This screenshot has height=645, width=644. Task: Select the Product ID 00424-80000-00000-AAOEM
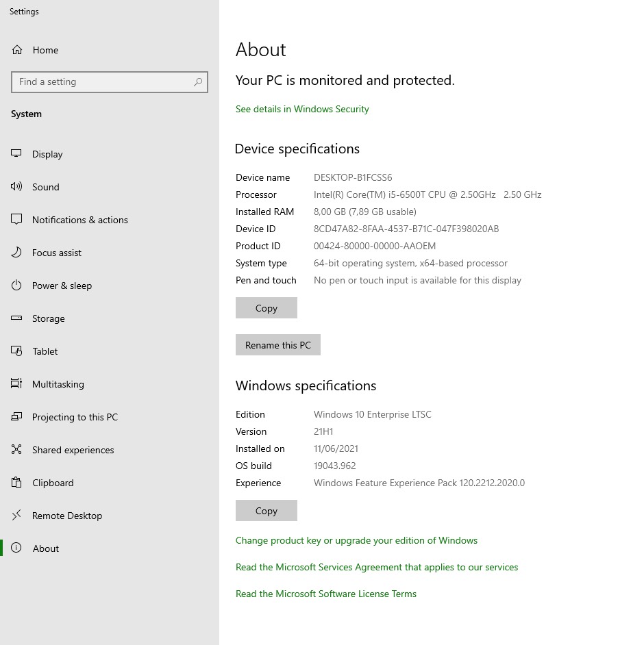(x=375, y=246)
